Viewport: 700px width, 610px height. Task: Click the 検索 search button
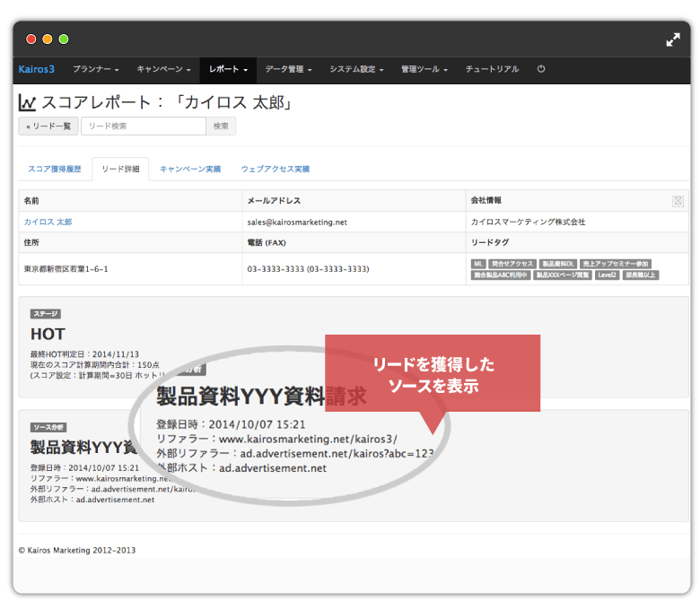click(221, 126)
